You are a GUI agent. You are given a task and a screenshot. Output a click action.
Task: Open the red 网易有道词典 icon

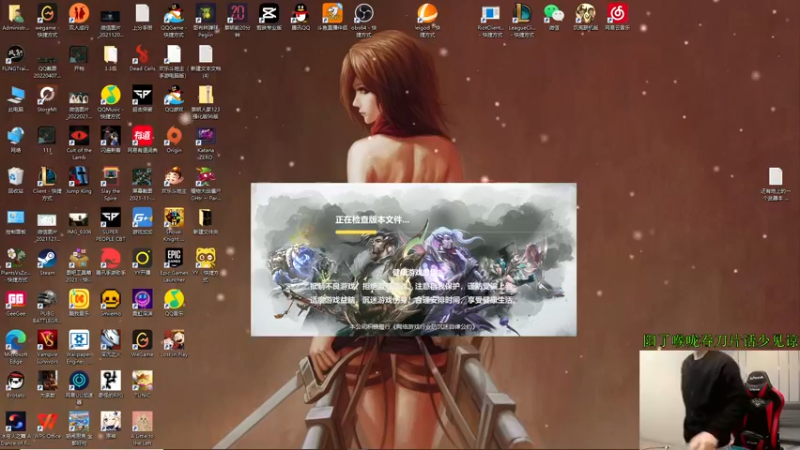click(142, 136)
